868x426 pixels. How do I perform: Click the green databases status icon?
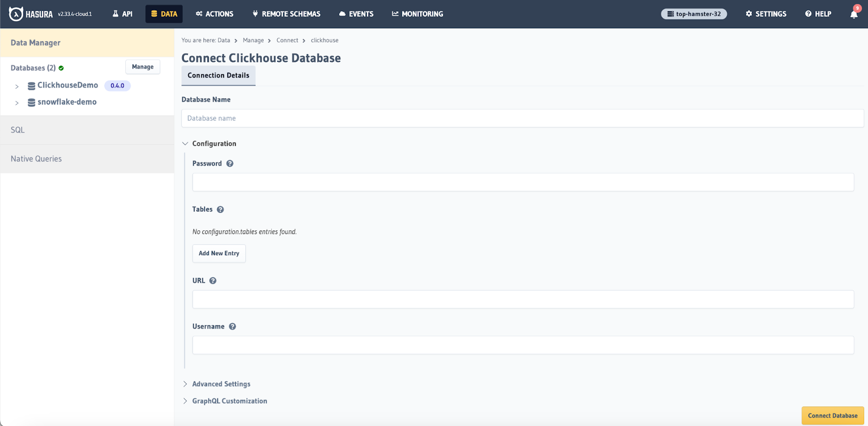[x=61, y=68]
